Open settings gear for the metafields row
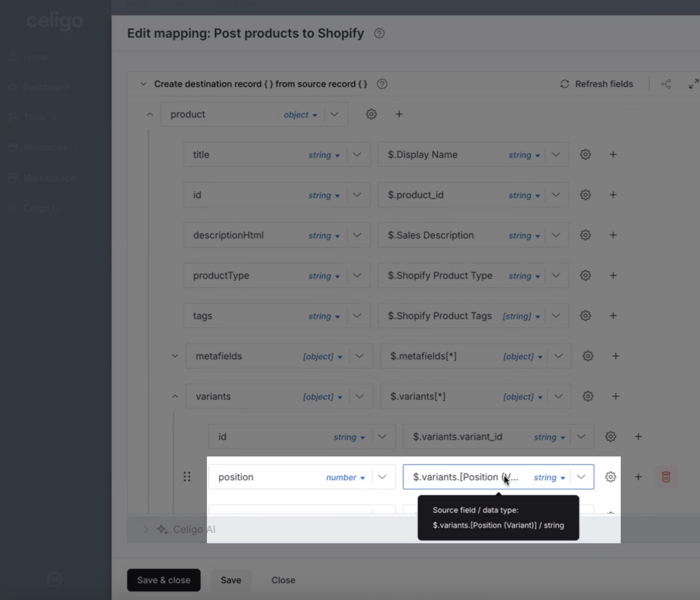Image resolution: width=700 pixels, height=600 pixels. (x=588, y=356)
